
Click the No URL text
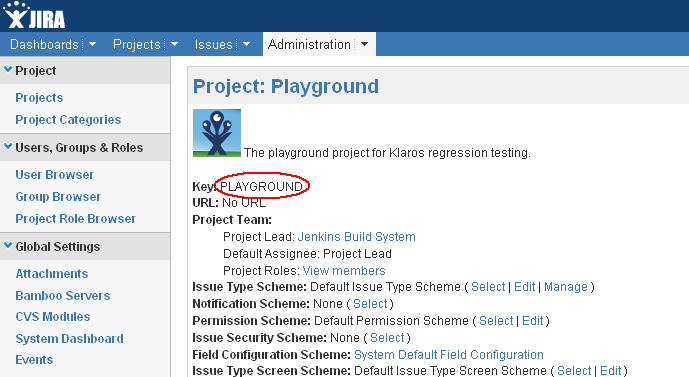pos(244,203)
